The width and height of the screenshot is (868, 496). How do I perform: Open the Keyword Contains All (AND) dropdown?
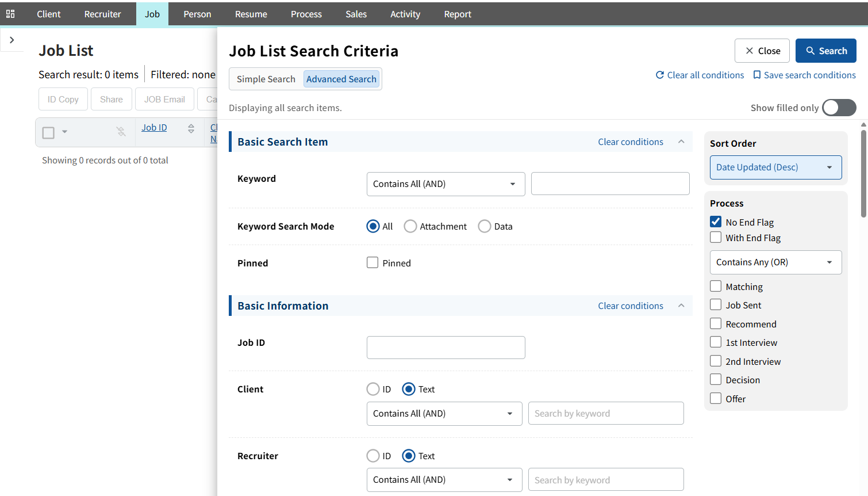(445, 184)
